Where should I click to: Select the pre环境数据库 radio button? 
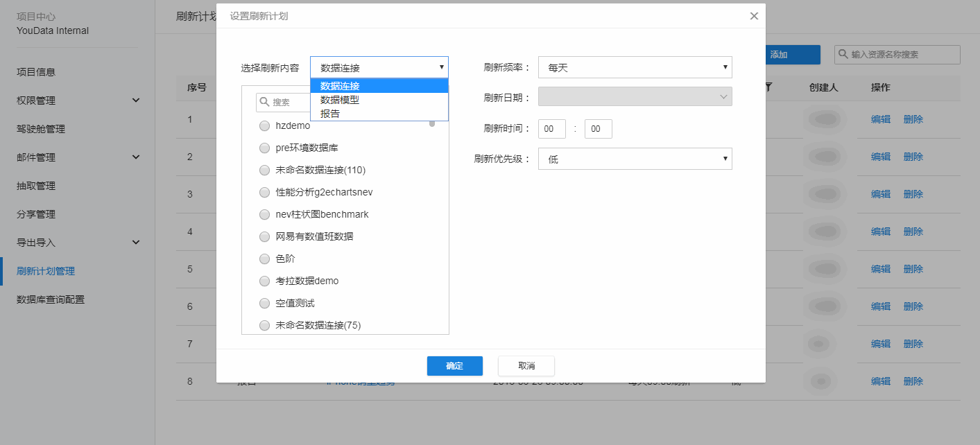point(264,148)
